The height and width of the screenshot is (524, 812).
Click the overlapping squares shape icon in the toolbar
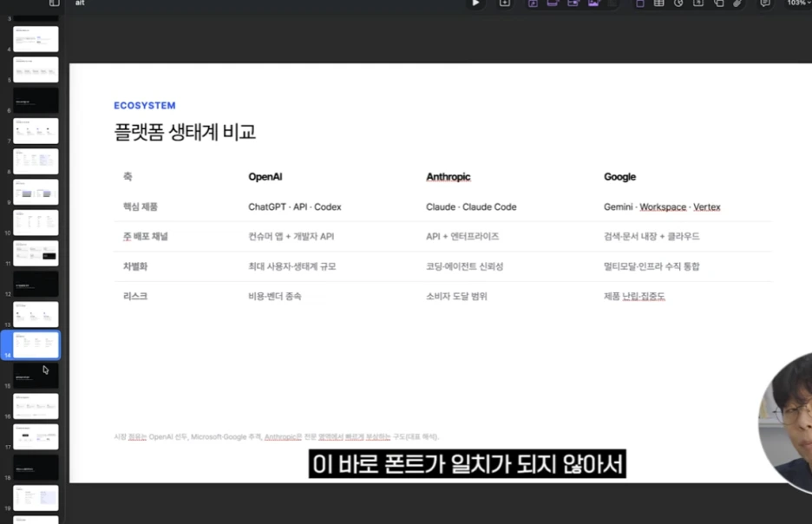tap(718, 3)
